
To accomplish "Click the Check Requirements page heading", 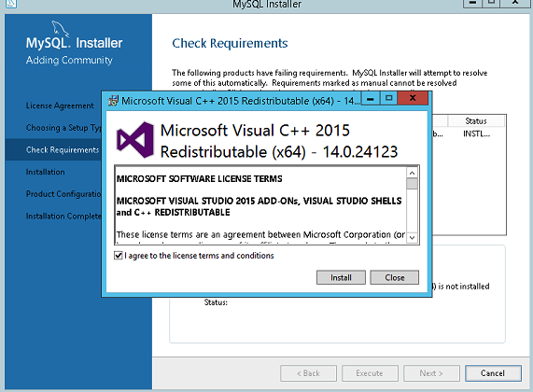I will 230,44.
